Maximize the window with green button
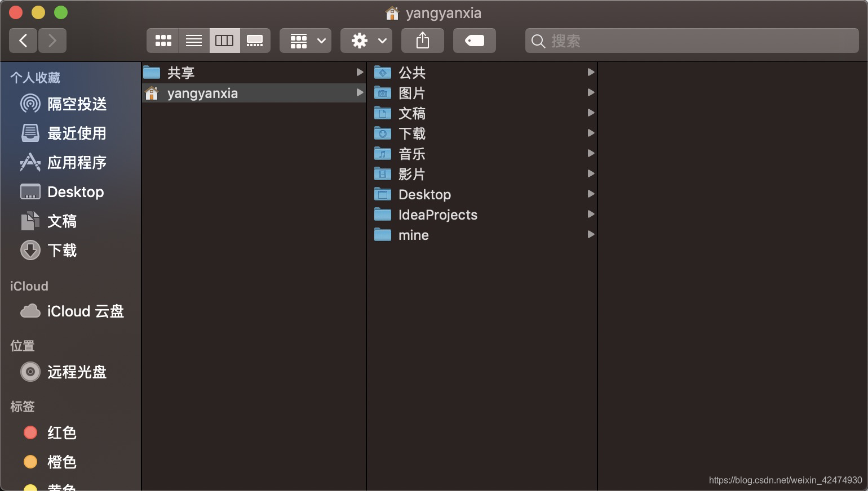 (x=61, y=12)
